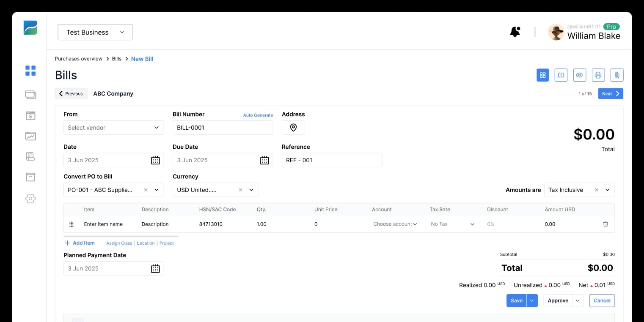Select the print bill icon
This screenshot has width=644, height=322.
click(x=598, y=75)
